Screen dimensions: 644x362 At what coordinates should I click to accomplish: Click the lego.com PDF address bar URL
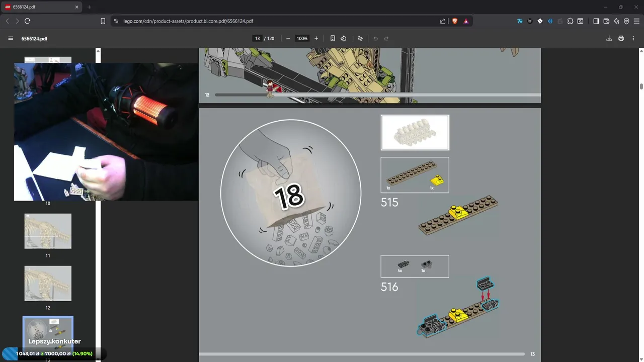pos(188,21)
